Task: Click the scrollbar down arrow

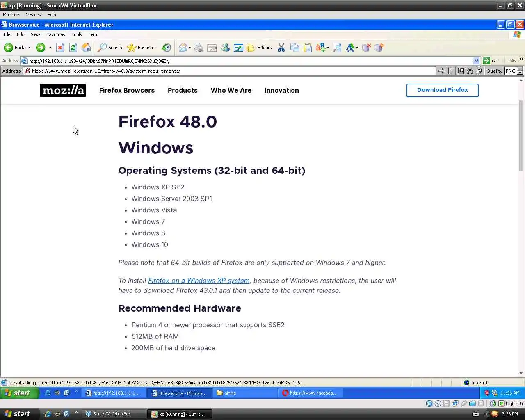Action: click(521, 373)
